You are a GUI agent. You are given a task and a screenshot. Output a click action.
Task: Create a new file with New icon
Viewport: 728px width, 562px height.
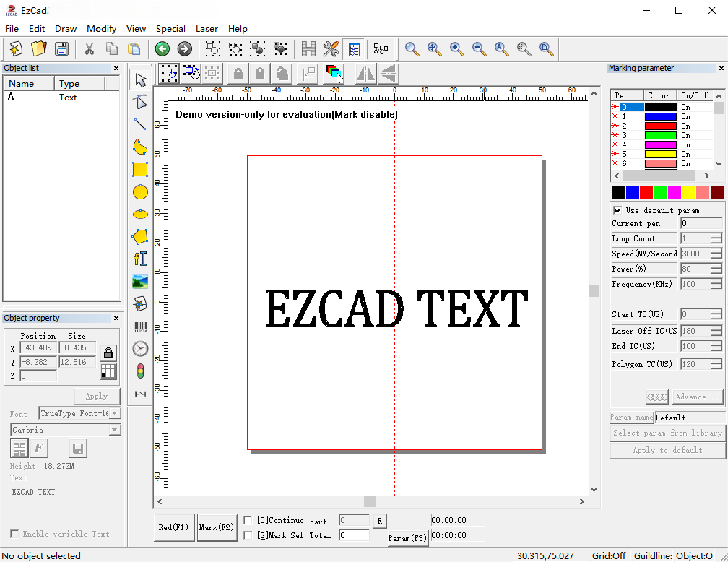pos(16,49)
